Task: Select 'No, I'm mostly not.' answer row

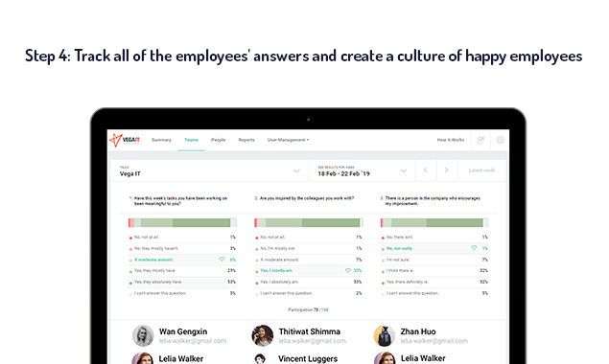Action: point(309,248)
